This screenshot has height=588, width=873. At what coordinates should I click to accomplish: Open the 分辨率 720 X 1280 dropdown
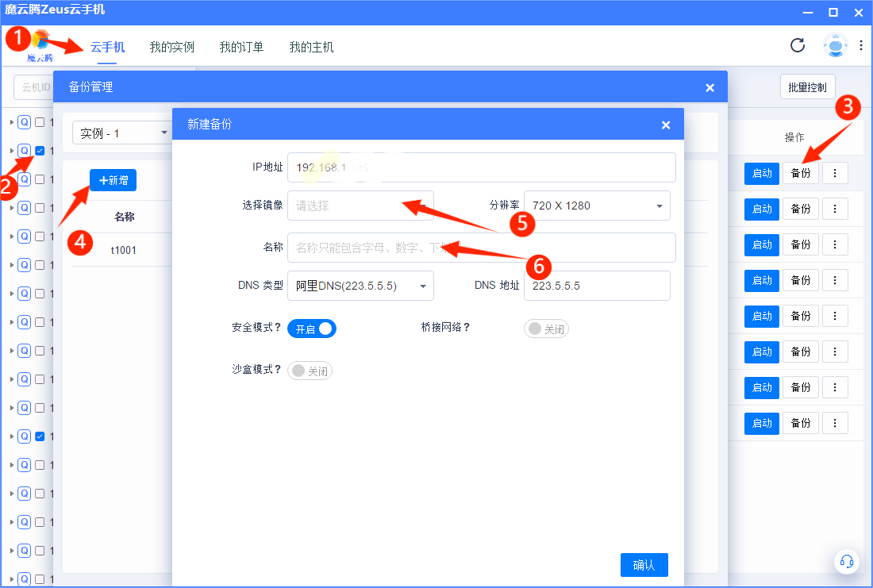point(597,206)
